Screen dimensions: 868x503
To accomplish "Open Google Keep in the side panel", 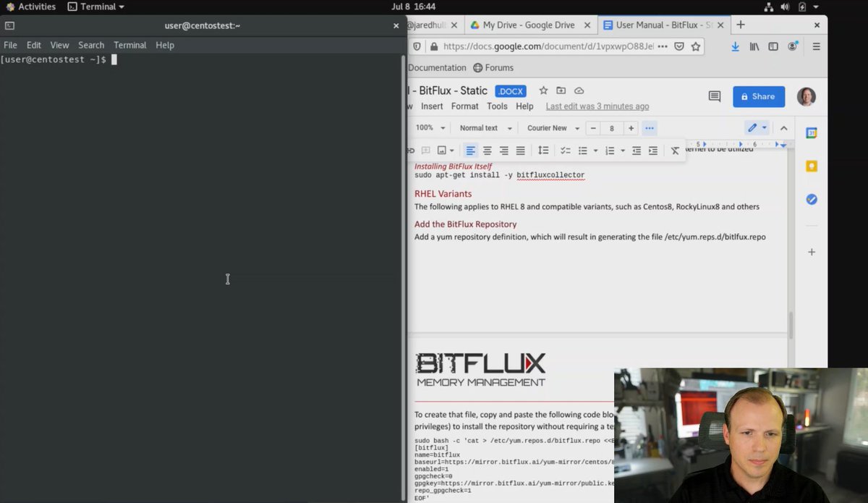I will [811, 166].
